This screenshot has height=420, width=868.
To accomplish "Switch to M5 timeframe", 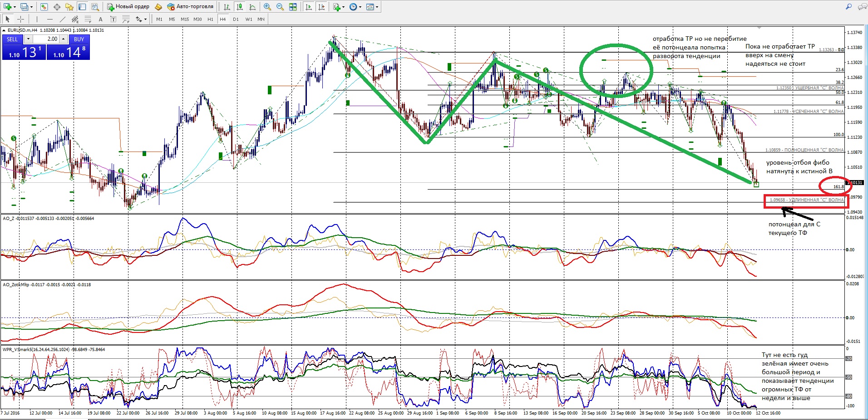I will [x=172, y=19].
